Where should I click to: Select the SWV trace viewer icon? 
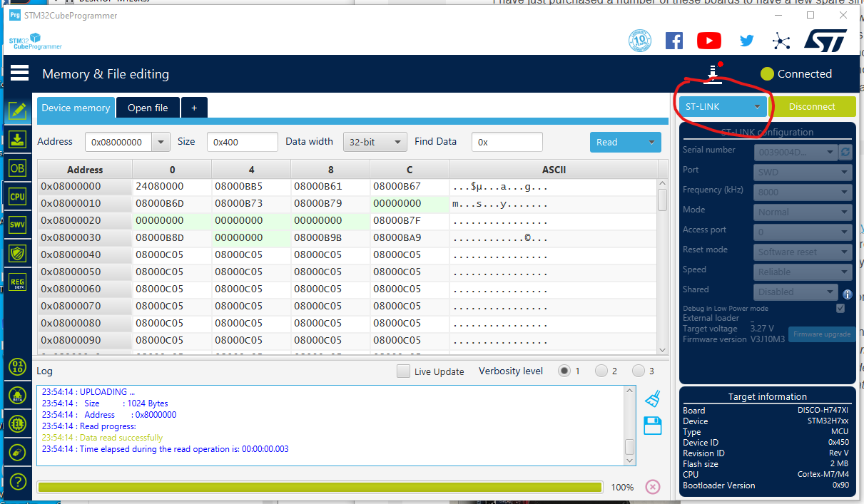[x=18, y=225]
